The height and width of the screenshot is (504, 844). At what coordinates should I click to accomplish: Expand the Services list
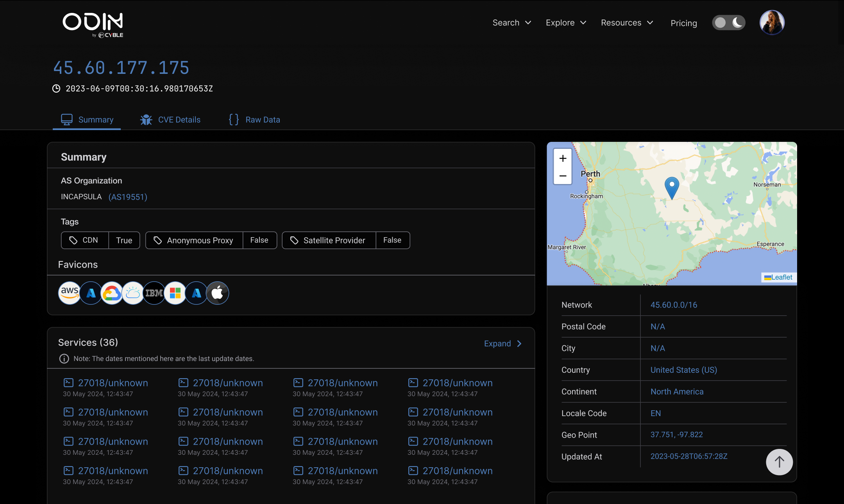coord(503,343)
